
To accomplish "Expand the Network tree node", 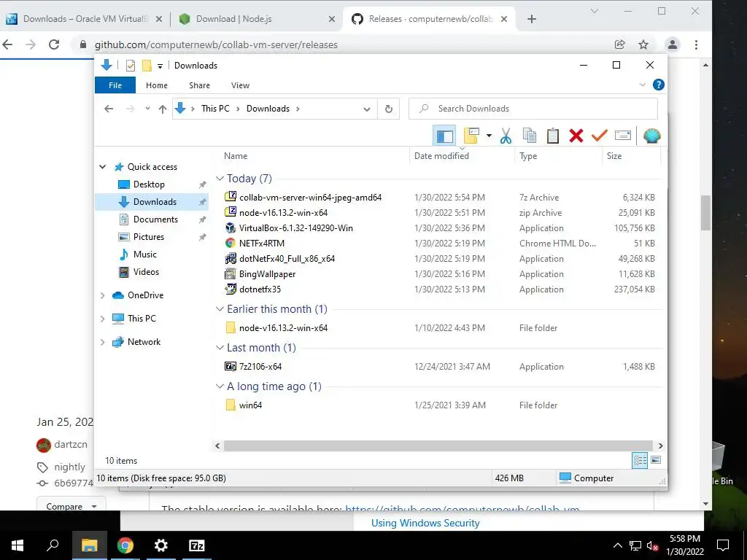I will pos(102,342).
